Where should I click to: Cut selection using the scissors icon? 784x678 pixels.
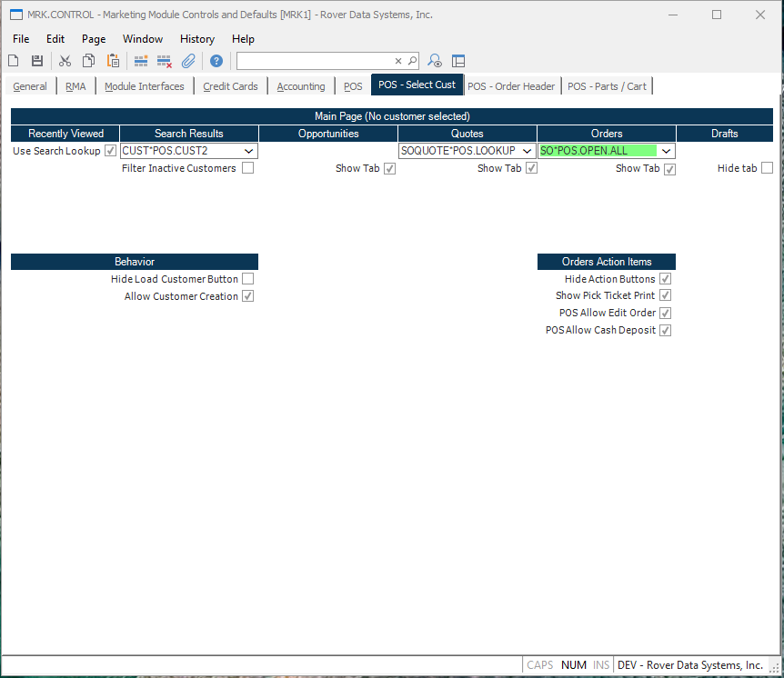65,60
